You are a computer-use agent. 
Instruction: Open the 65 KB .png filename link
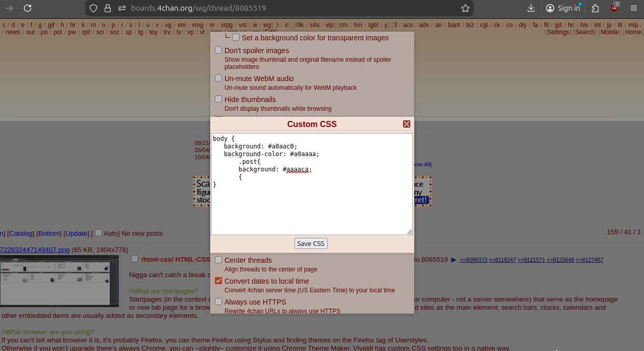(x=35, y=249)
